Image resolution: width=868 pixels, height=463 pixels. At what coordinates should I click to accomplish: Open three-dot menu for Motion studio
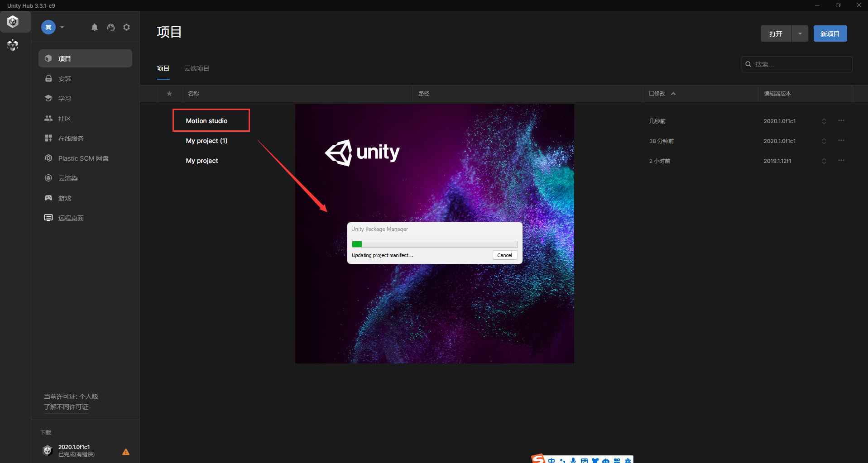(841, 121)
